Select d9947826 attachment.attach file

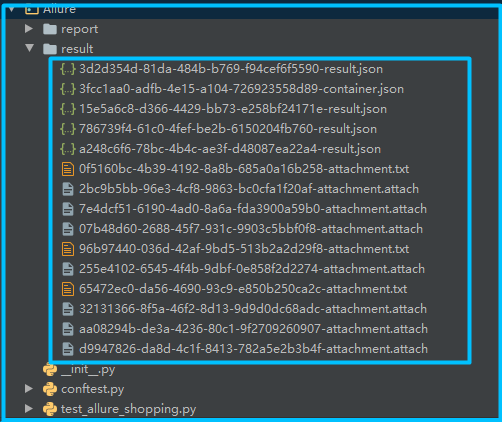(253, 349)
